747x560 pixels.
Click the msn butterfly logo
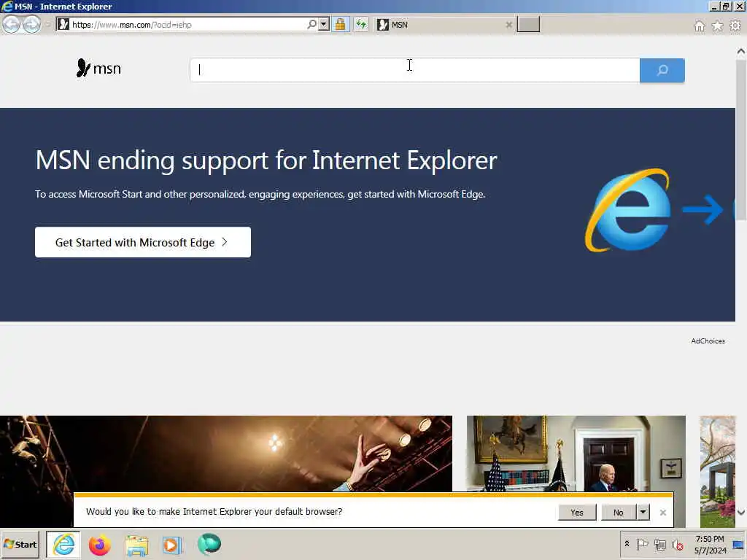98,68
